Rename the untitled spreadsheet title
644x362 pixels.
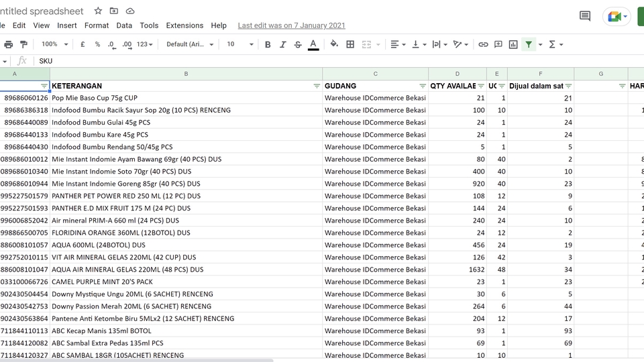point(41,11)
